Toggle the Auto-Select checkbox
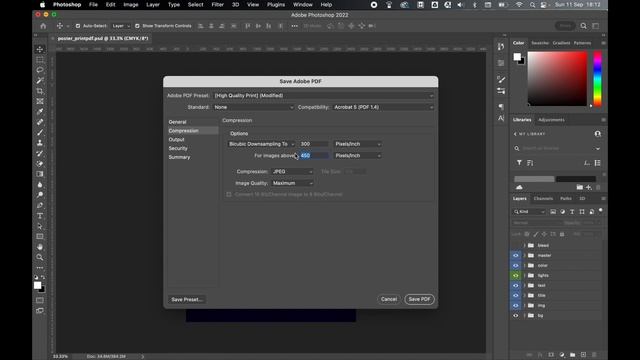Screen dimensions: 640x360 pyautogui.click(x=78, y=26)
